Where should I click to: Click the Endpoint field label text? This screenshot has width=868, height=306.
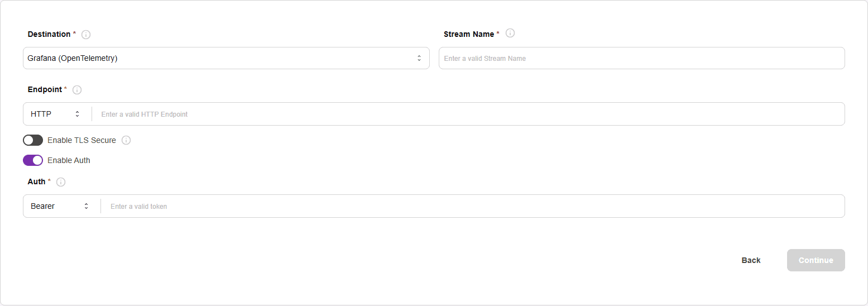(x=45, y=89)
